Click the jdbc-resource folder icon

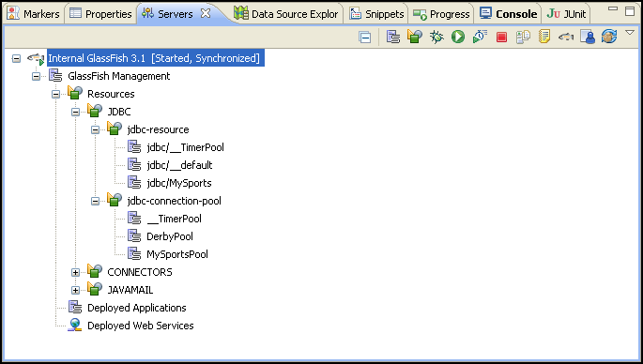(115, 129)
